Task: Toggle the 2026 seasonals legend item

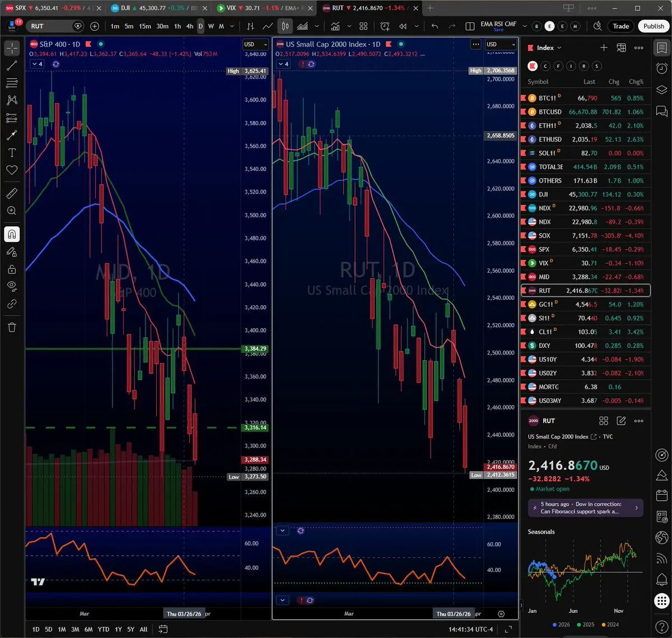Action: click(561, 625)
